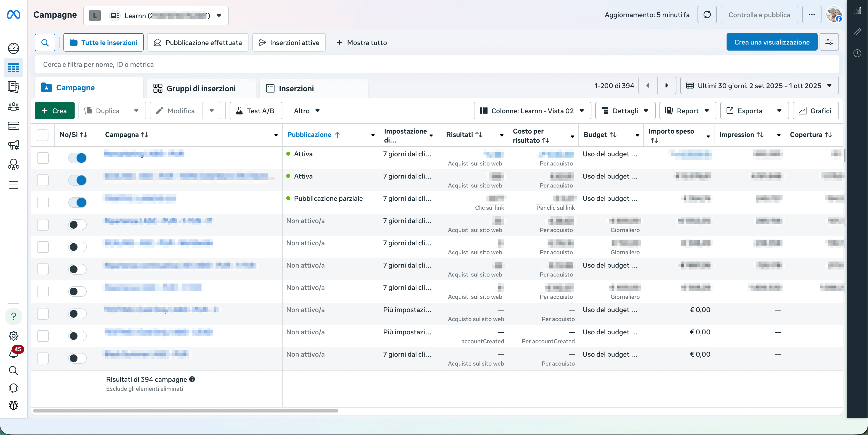Open the view settings sliders icon
The image size is (868, 435).
coord(829,42)
